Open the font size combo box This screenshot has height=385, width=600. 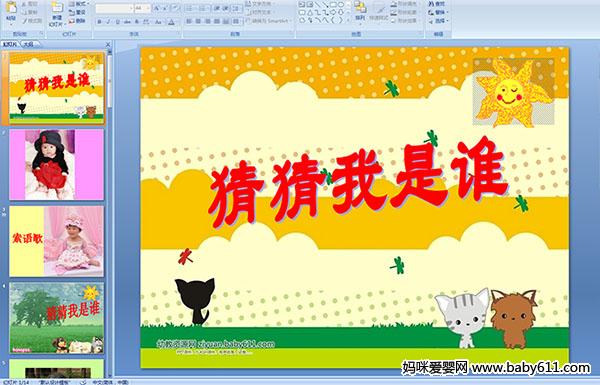click(x=142, y=8)
